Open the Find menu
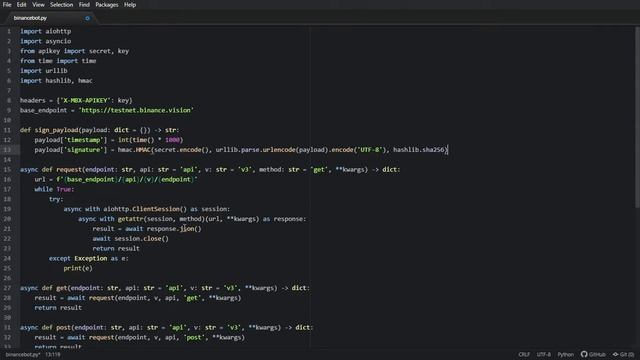Screen dimensions: 640x360 click(x=84, y=5)
